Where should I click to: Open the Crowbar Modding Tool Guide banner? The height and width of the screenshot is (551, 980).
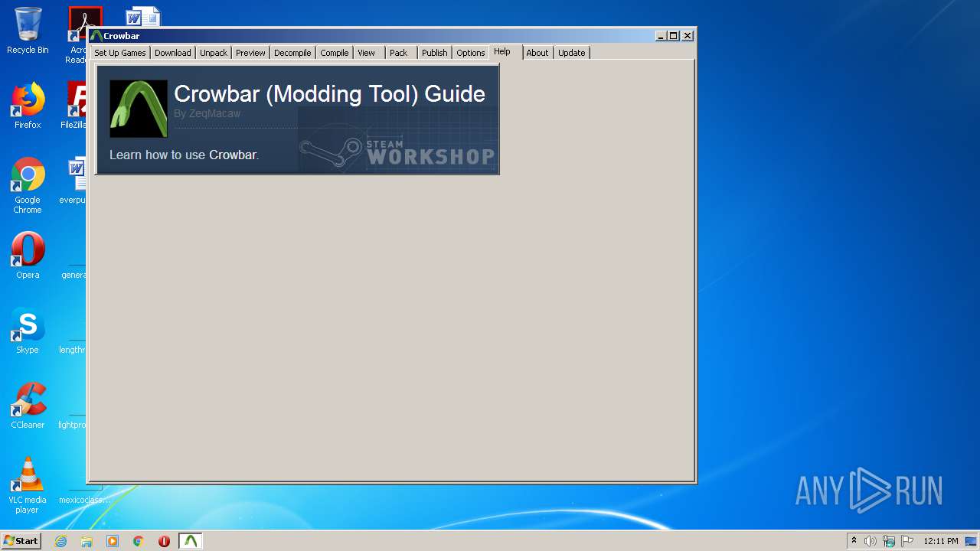point(298,119)
